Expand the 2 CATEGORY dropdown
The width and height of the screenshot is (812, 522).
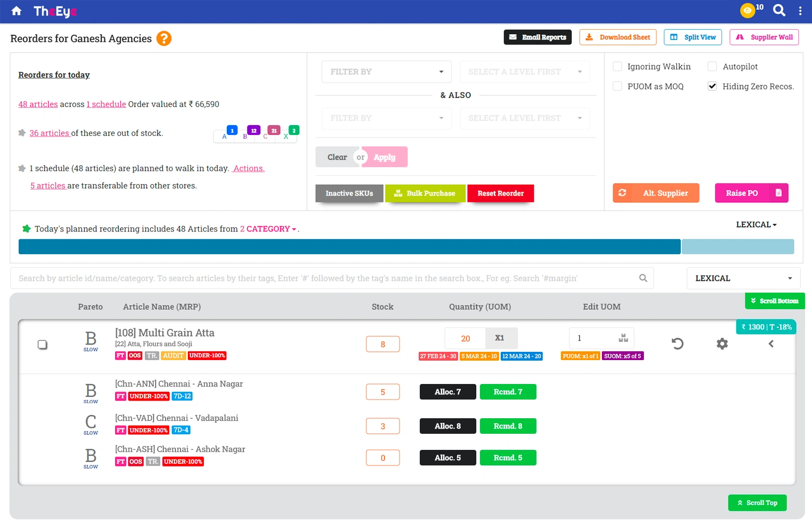pyautogui.click(x=268, y=229)
